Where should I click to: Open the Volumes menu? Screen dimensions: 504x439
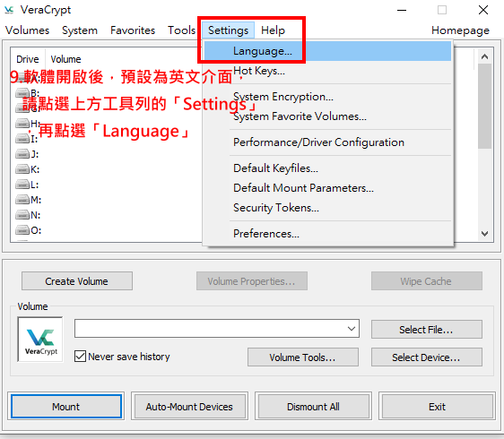click(x=27, y=30)
